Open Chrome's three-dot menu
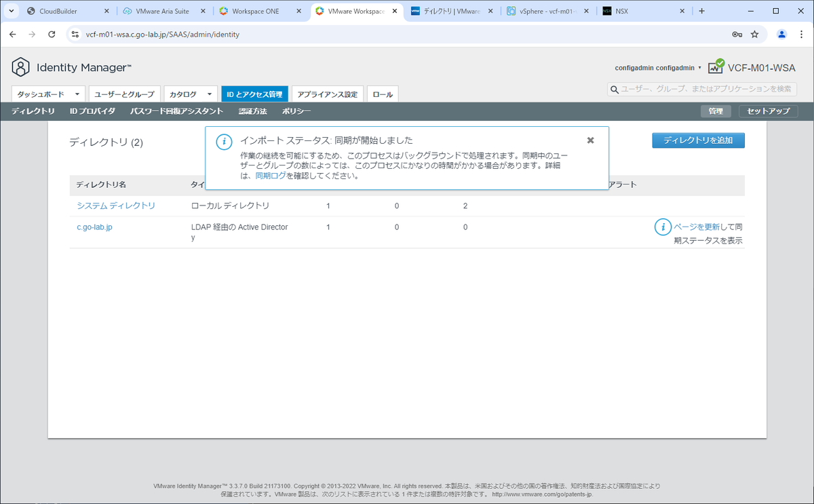Image resolution: width=814 pixels, height=504 pixels. (x=801, y=34)
